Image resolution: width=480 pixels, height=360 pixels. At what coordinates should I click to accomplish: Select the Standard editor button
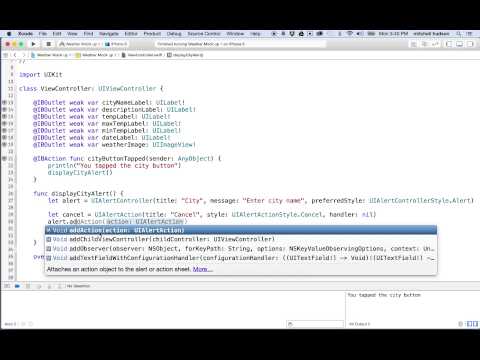tap(414, 44)
